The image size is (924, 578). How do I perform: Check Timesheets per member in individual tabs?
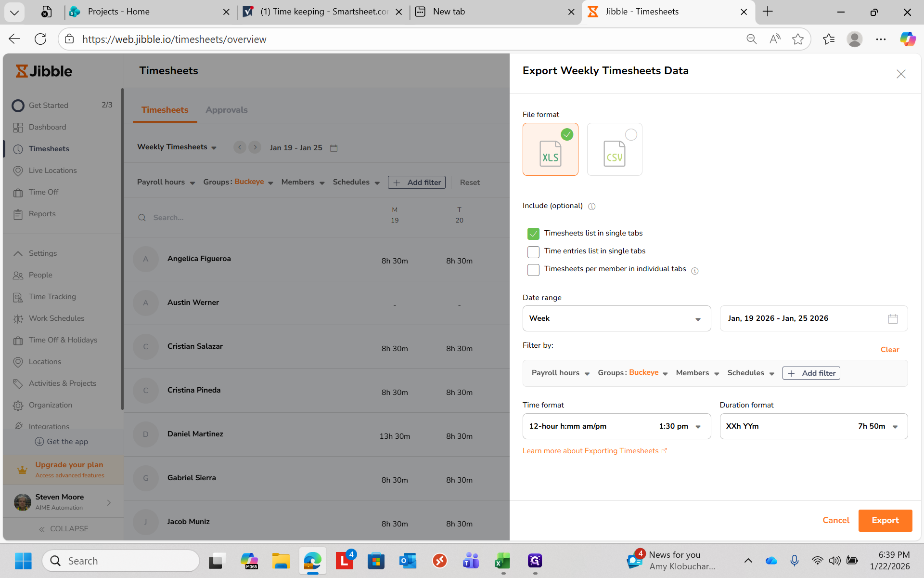click(x=533, y=270)
